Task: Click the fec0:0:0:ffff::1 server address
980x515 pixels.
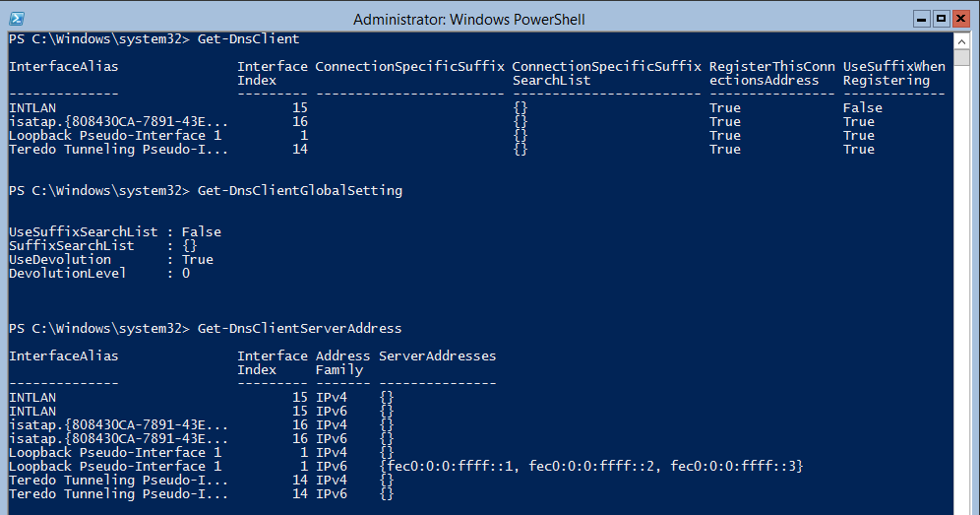Action: (454, 466)
